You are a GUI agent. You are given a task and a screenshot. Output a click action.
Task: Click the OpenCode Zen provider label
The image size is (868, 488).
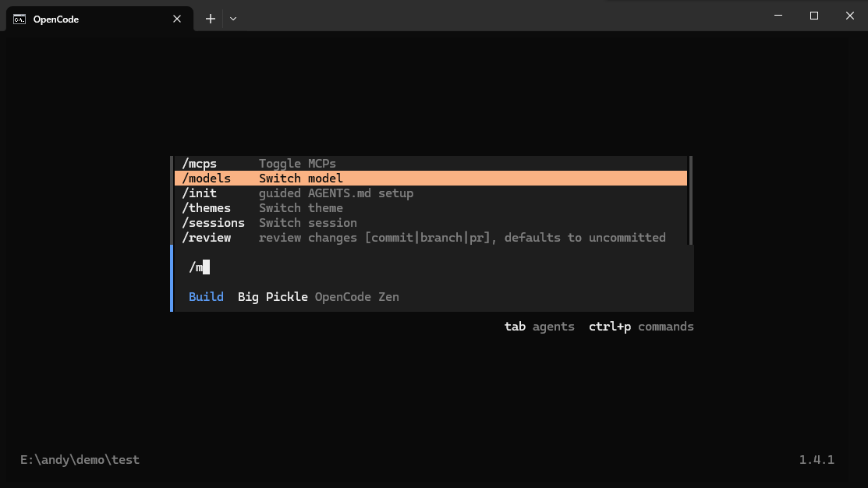click(356, 297)
